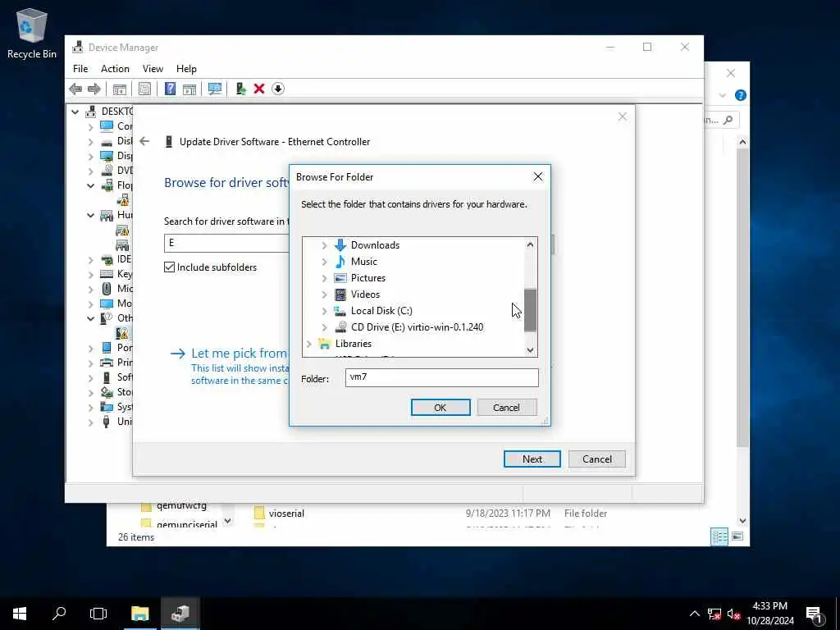Expand the Music tree node
840x630 pixels.
[x=324, y=262]
